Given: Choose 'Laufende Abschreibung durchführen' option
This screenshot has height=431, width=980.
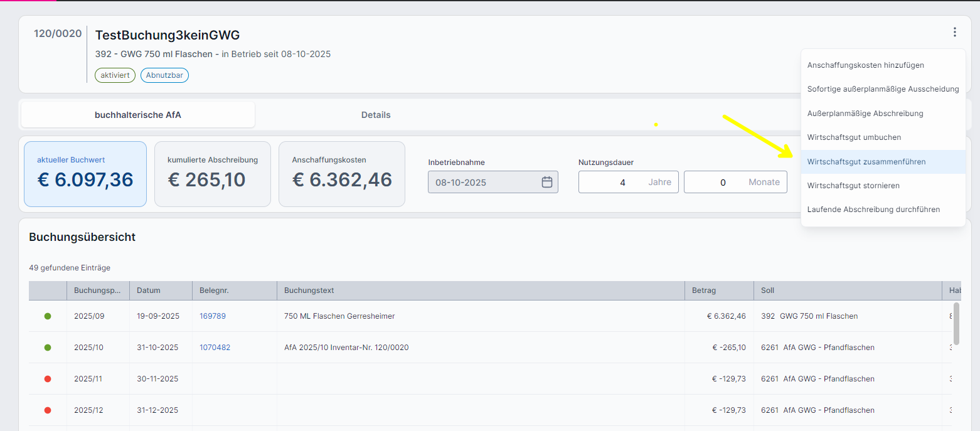Looking at the screenshot, I should point(873,210).
